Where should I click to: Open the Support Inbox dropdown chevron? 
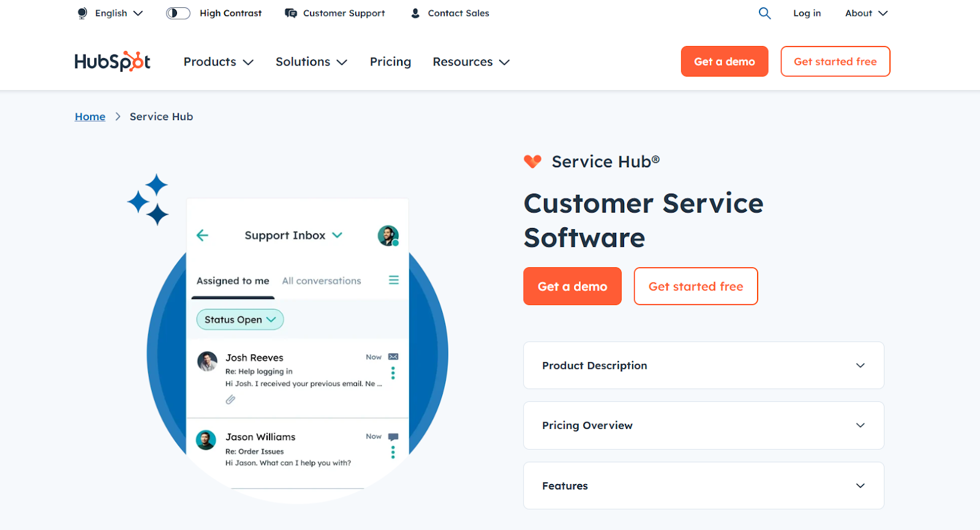pyautogui.click(x=337, y=235)
